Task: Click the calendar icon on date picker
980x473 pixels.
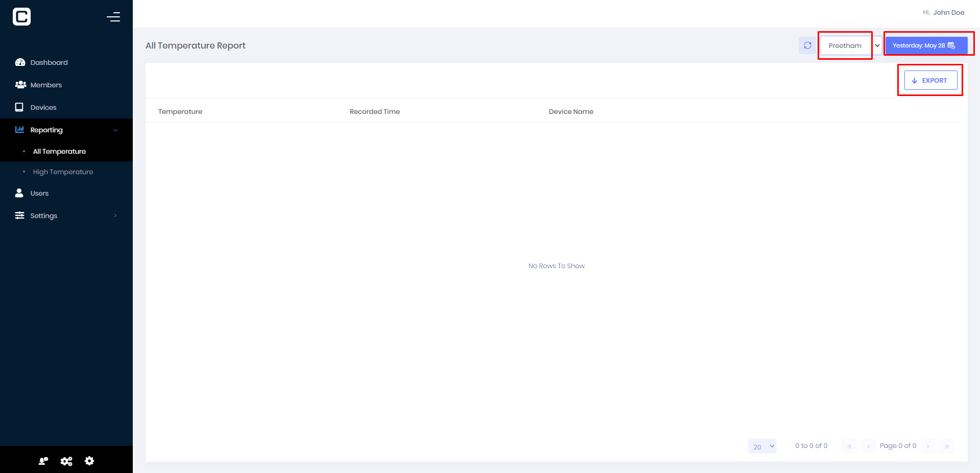Action: click(951, 45)
